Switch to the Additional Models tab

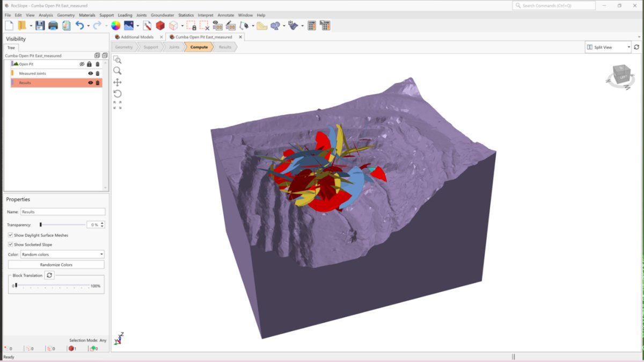[x=136, y=37]
